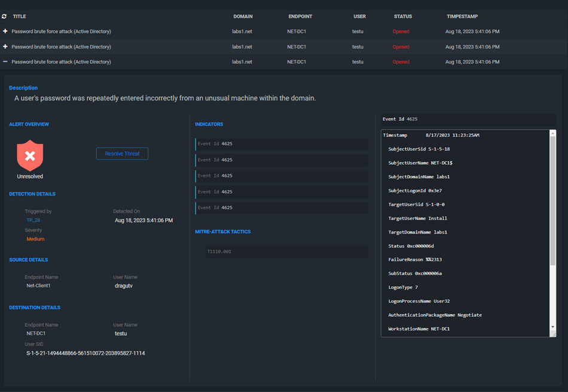Click the event details scrollbar thumb
568x392 pixels.
pos(552,200)
